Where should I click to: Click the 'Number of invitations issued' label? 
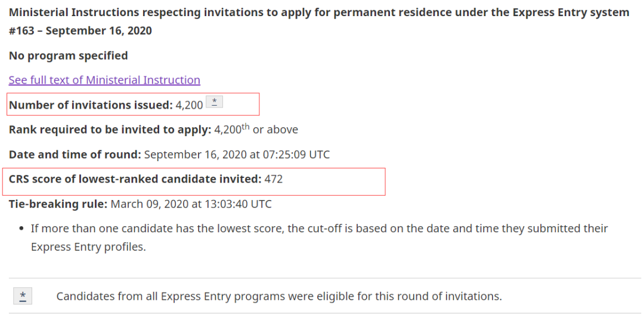point(91,105)
